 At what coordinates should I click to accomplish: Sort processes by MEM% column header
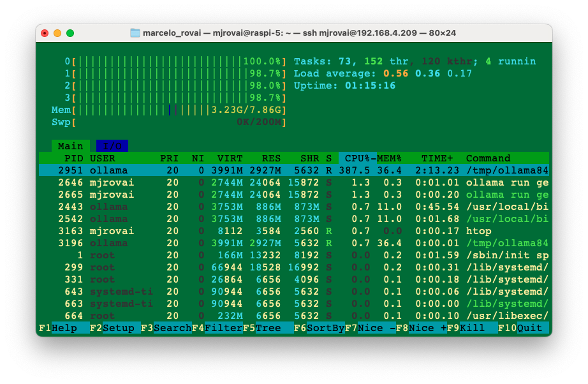coord(390,158)
